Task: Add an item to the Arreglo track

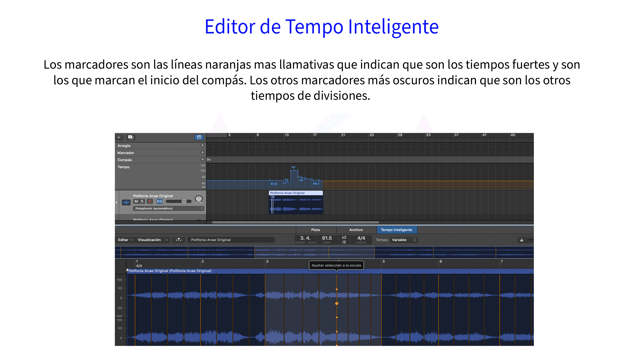Action: click(202, 145)
